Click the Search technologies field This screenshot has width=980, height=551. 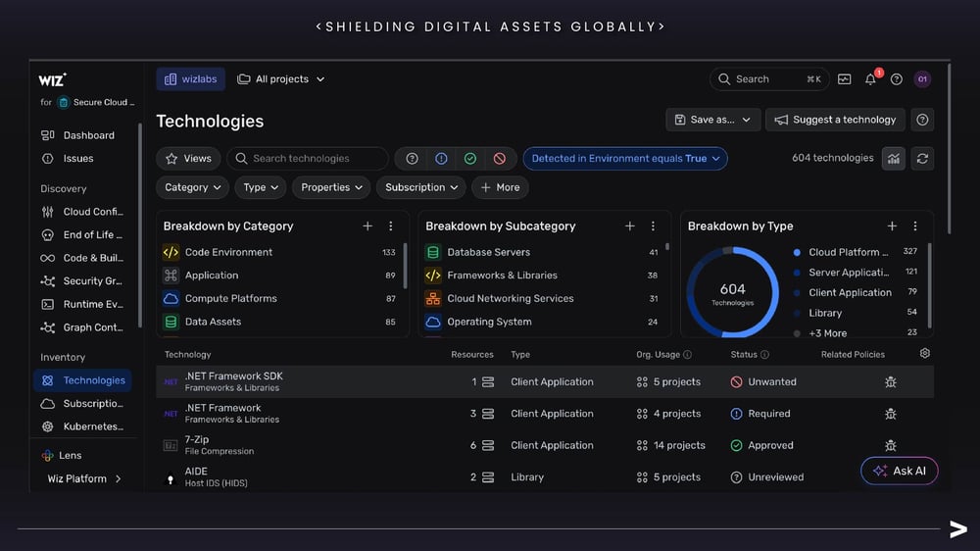308,158
